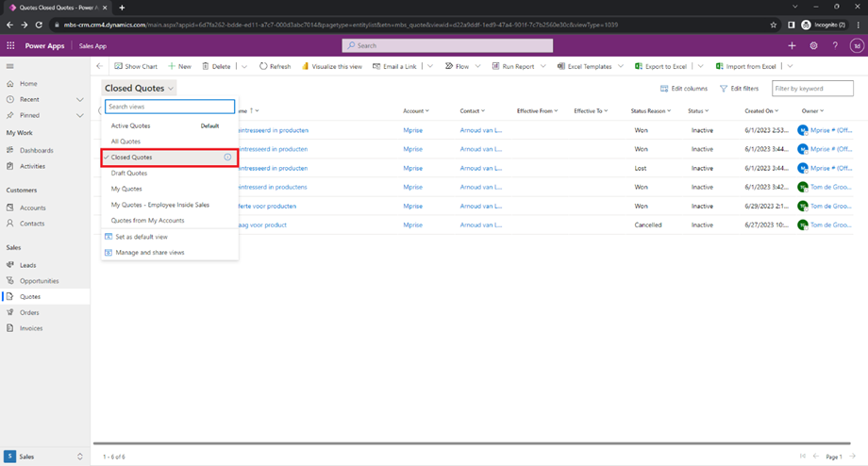Click Email a Link
The height and width of the screenshot is (466, 868).
click(394, 66)
